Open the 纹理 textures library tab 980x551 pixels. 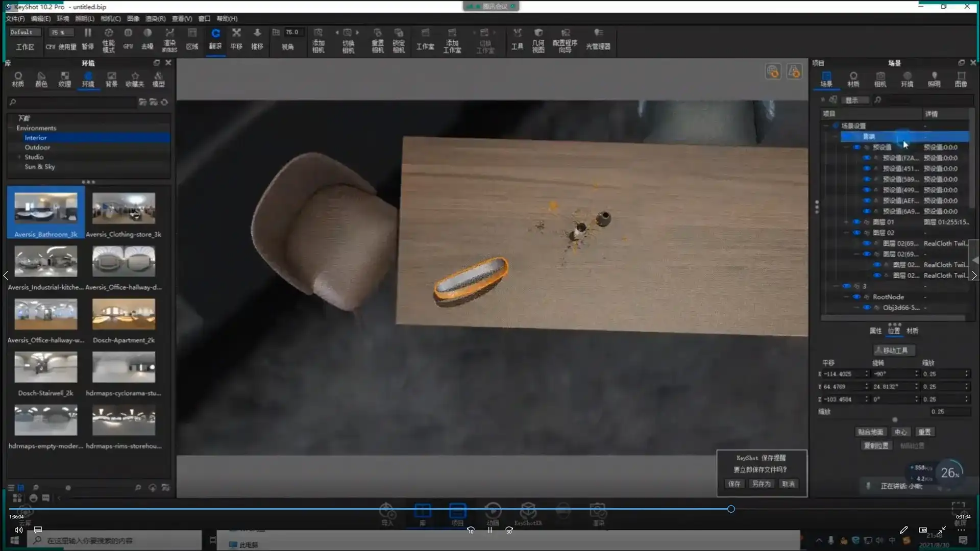pos(64,79)
